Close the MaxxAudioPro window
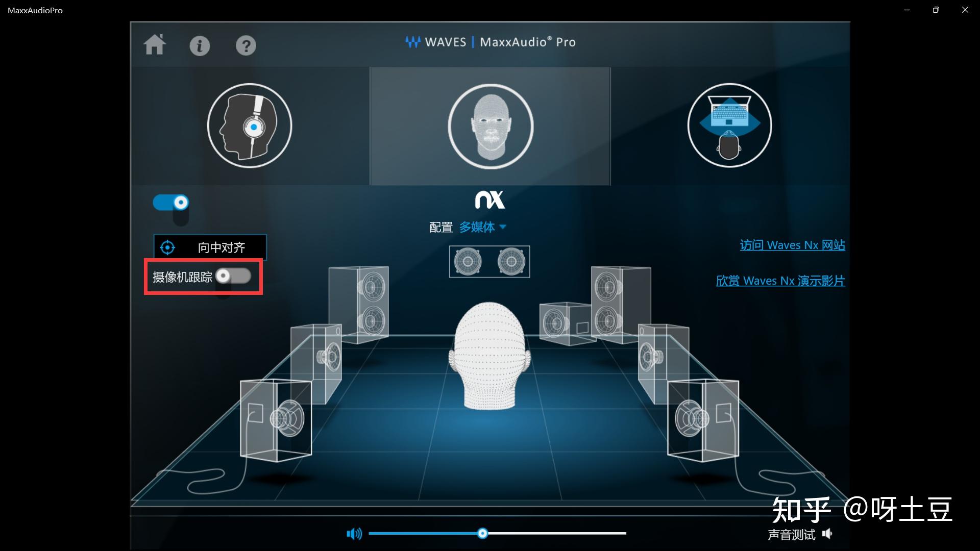 click(x=965, y=10)
